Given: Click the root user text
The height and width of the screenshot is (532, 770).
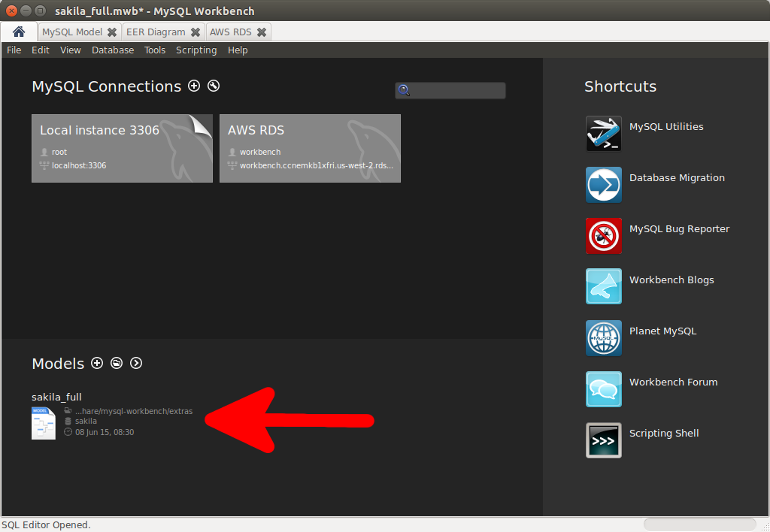Looking at the screenshot, I should [59, 152].
